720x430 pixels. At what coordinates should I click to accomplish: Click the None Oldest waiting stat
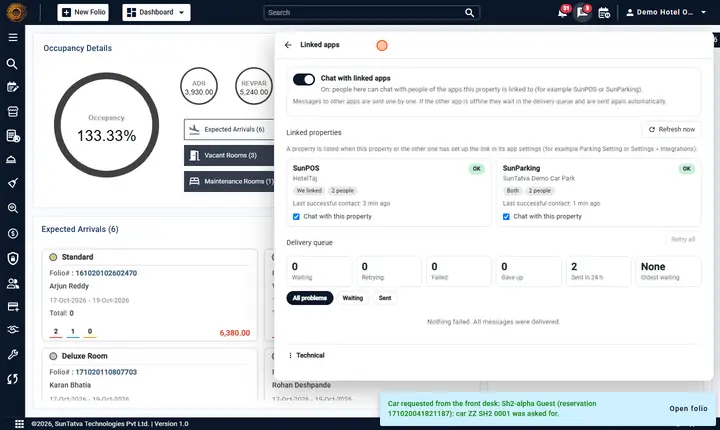point(669,272)
